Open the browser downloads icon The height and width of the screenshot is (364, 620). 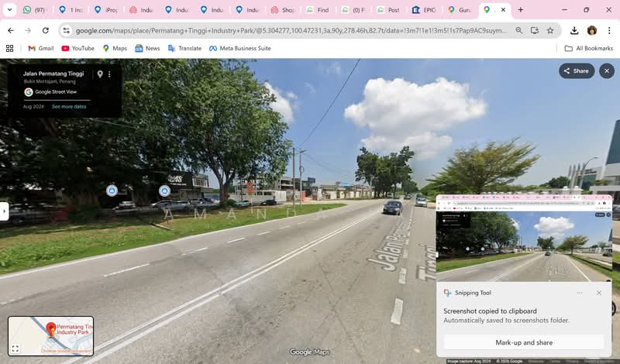(573, 30)
